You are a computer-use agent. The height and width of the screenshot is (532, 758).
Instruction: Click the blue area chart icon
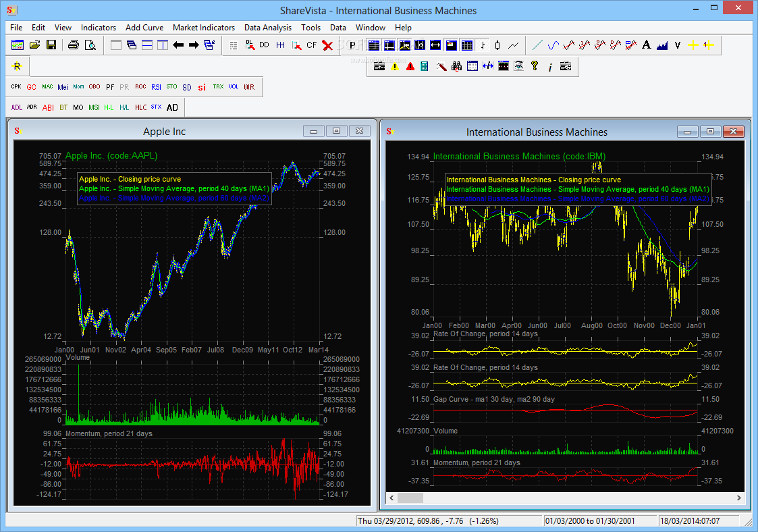661,45
